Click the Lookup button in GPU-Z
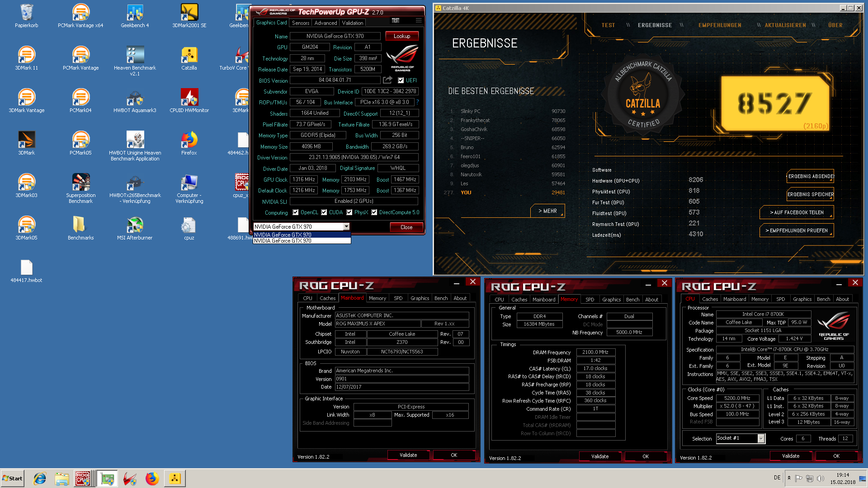The image size is (868, 488). click(x=402, y=36)
